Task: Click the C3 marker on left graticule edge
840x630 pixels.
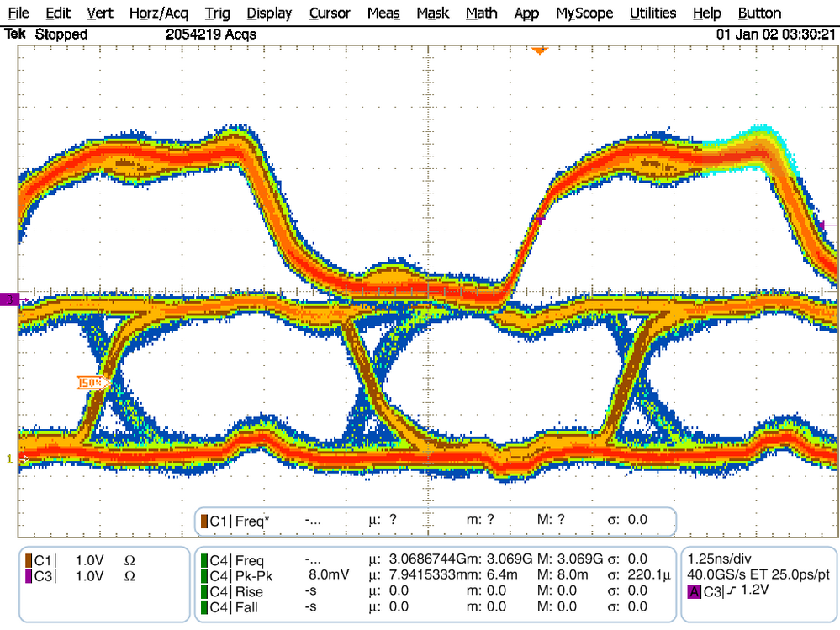Action: point(8,298)
